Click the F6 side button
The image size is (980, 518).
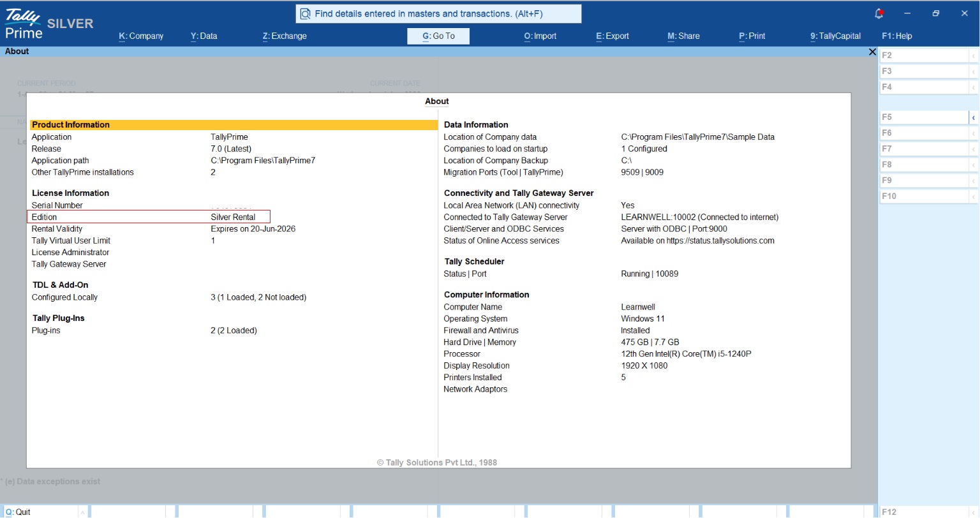click(x=924, y=133)
